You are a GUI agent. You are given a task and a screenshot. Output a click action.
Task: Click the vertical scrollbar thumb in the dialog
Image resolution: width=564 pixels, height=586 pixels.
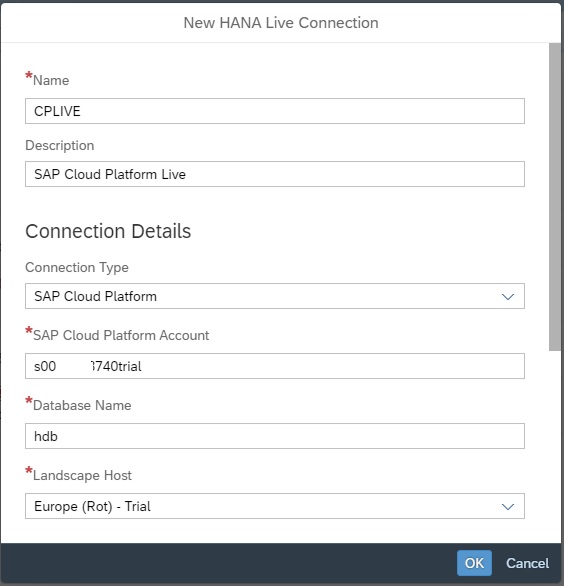(555, 197)
